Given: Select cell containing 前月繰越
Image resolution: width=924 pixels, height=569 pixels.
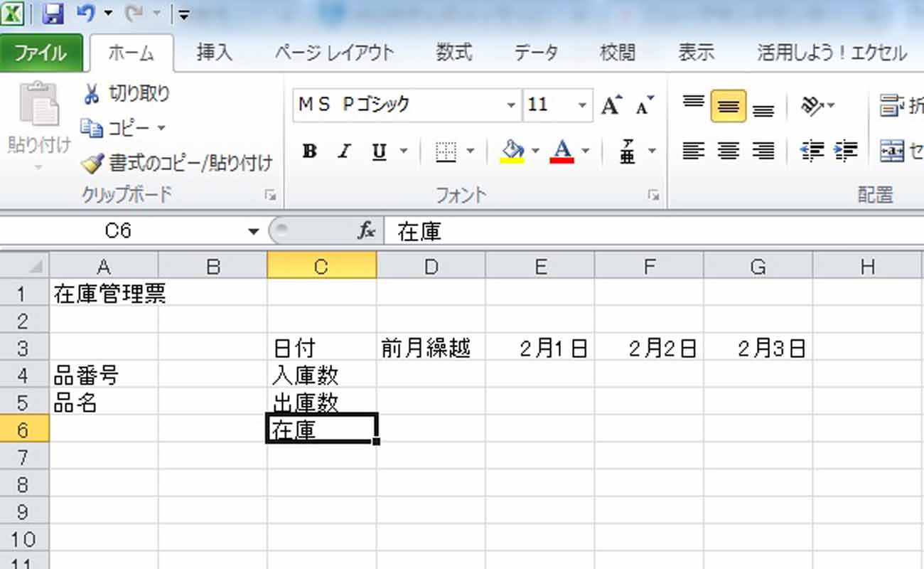Looking at the screenshot, I should click(x=431, y=348).
